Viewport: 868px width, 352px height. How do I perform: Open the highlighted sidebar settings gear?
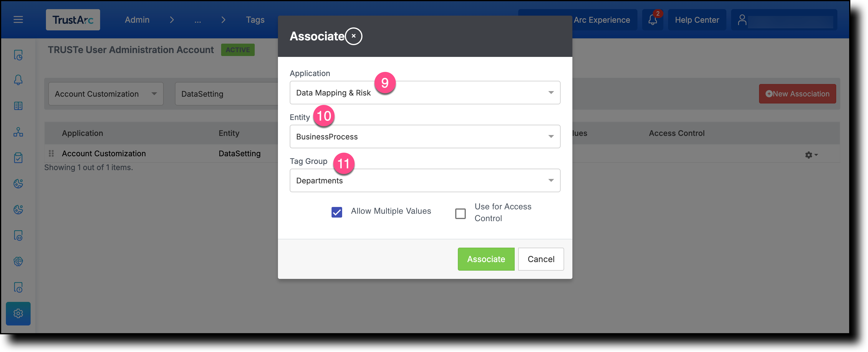(x=18, y=313)
